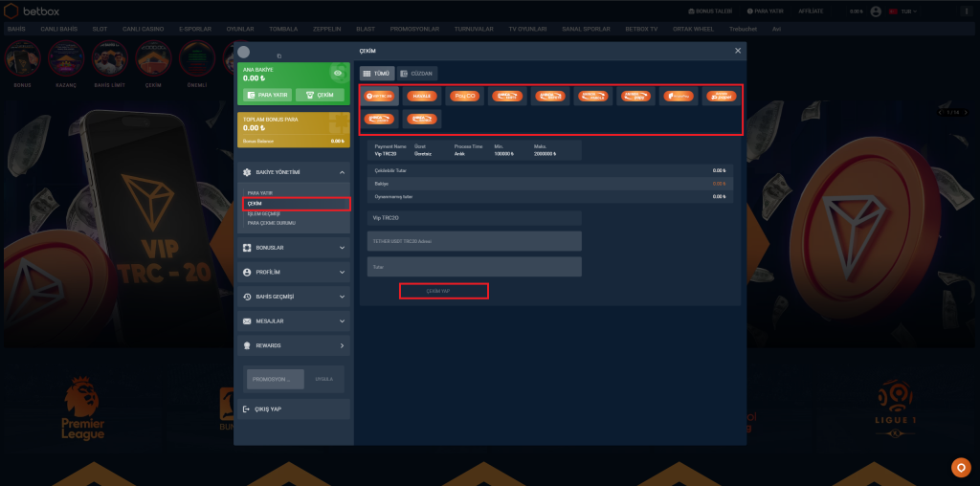This screenshot has height=486, width=980.
Task: Open PARA ÇEKME DURUMU in the sidebar
Action: click(271, 223)
